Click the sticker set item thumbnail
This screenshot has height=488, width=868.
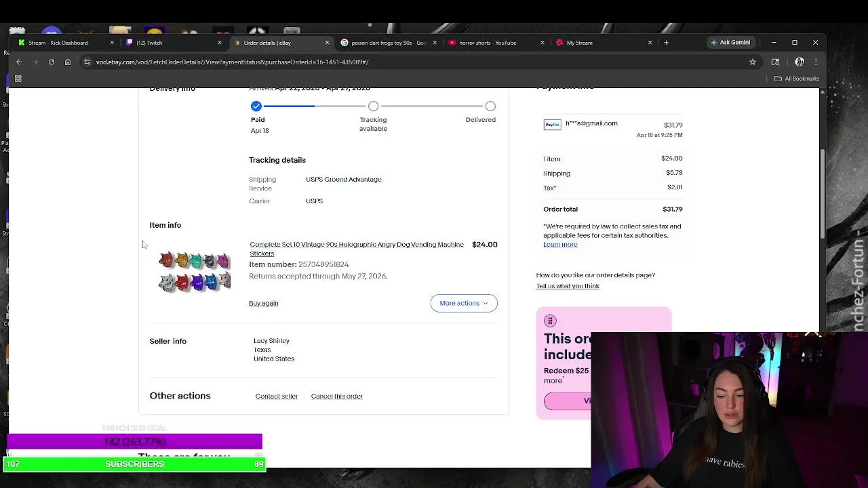point(195,272)
